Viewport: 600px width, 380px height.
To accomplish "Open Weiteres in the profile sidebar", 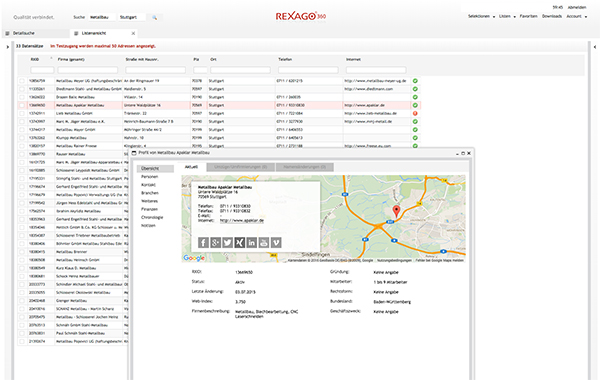I will pos(149,201).
